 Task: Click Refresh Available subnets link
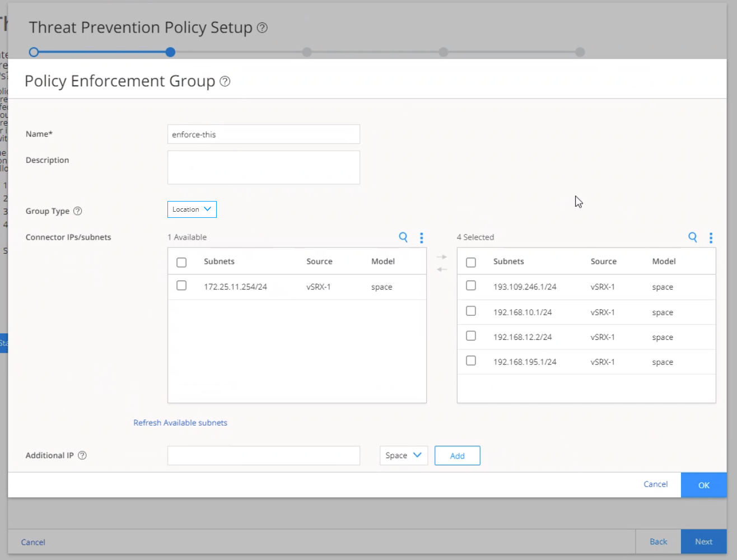point(180,423)
